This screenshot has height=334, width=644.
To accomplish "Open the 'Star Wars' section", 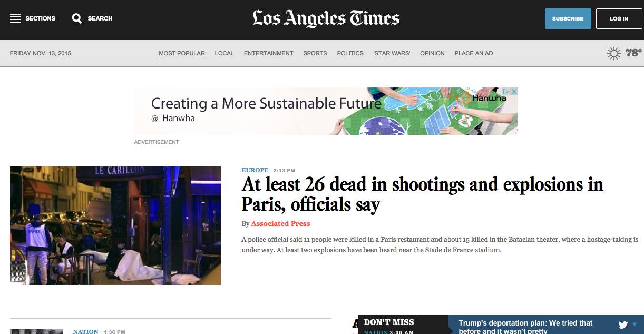I will pos(392,53).
